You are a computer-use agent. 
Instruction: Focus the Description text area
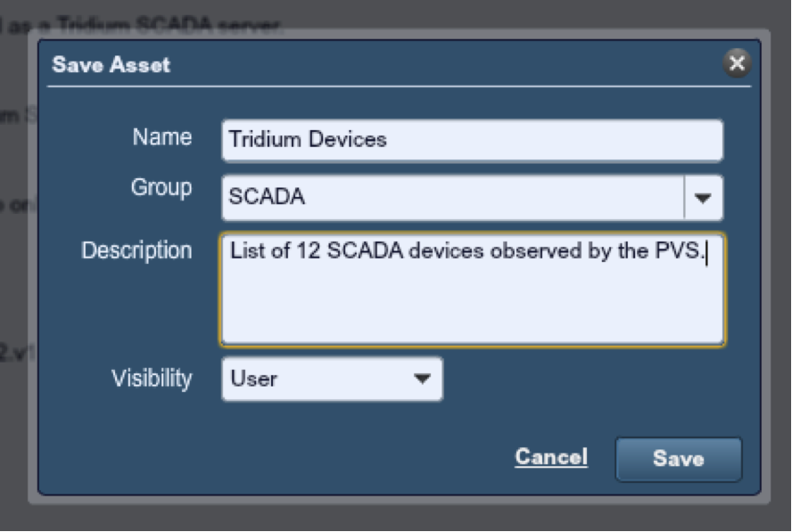[x=473, y=290]
